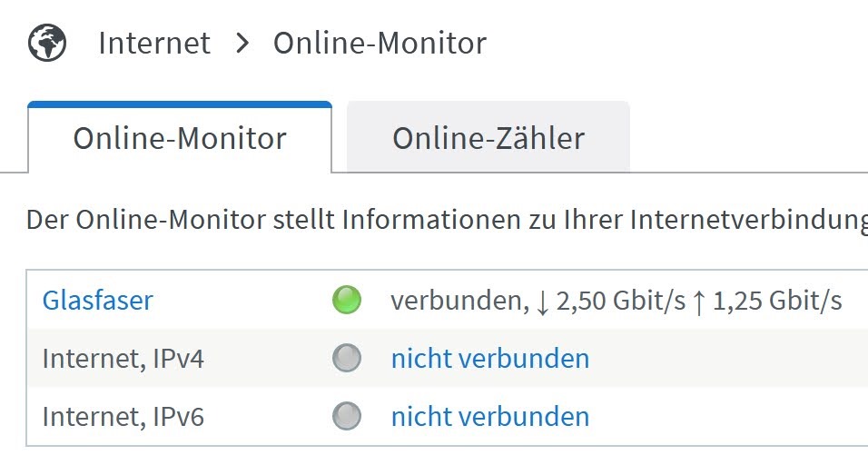
Task: Follow the IPv4 'nicht verbunden' link
Action: [490, 358]
